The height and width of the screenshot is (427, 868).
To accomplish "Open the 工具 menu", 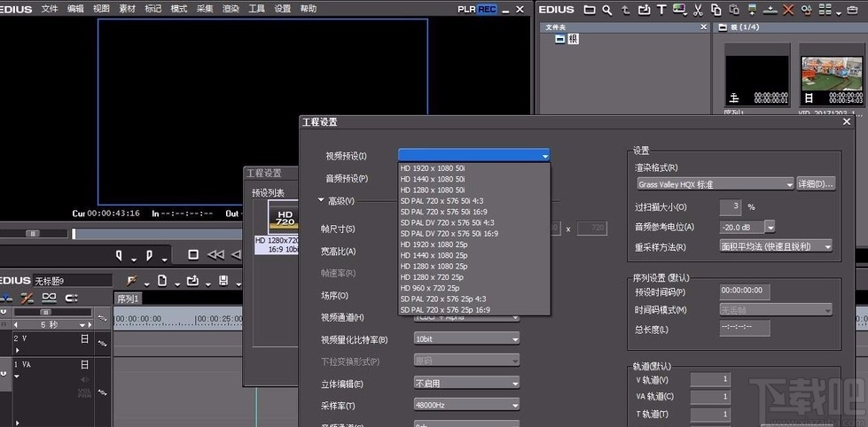I will [x=256, y=9].
